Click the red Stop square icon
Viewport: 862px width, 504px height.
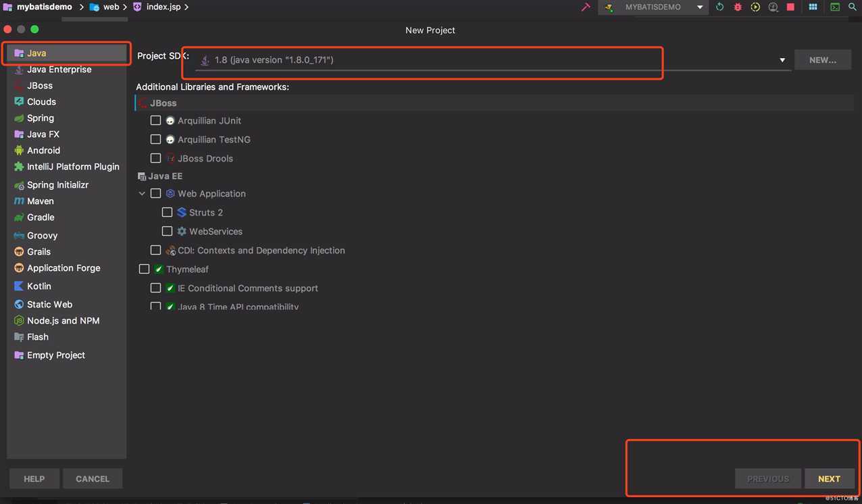click(x=790, y=7)
